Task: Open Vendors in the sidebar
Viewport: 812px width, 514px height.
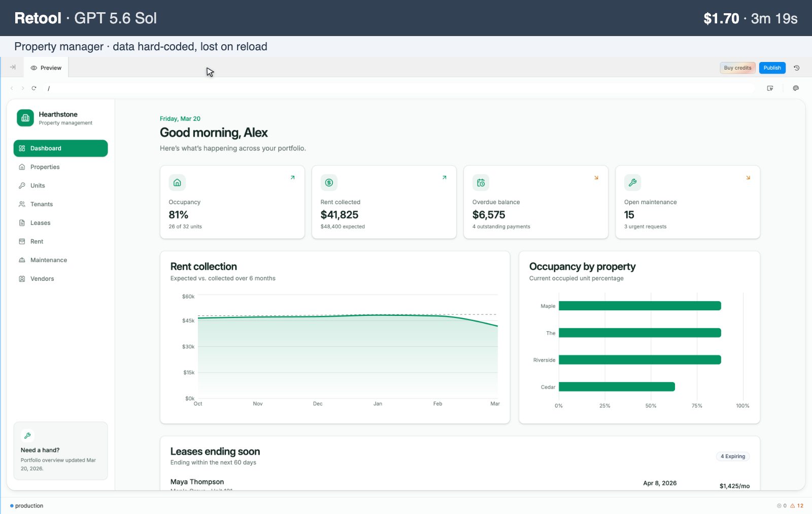Action: click(x=60, y=279)
